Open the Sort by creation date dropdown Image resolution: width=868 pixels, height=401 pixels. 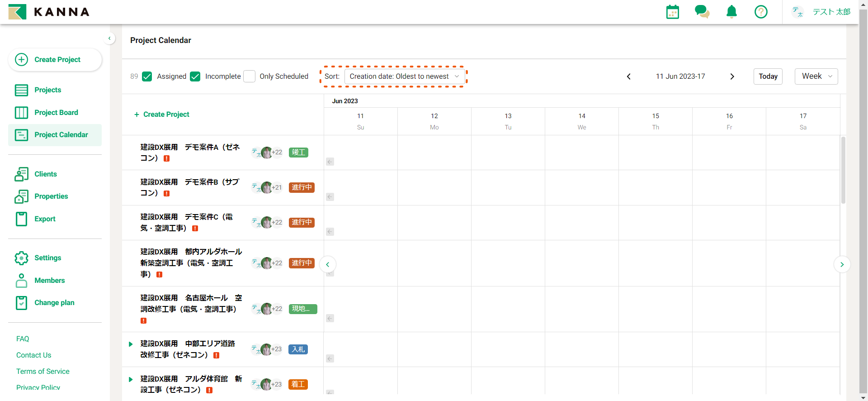pyautogui.click(x=404, y=76)
